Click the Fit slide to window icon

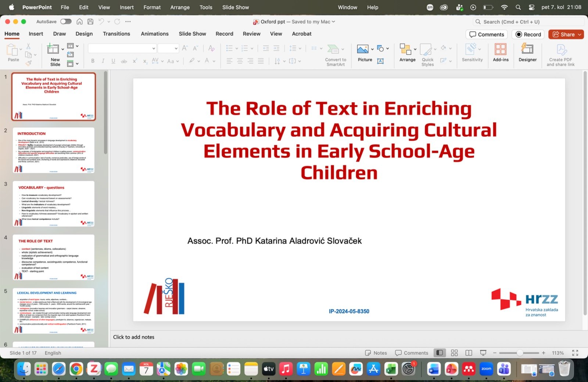pos(575,353)
